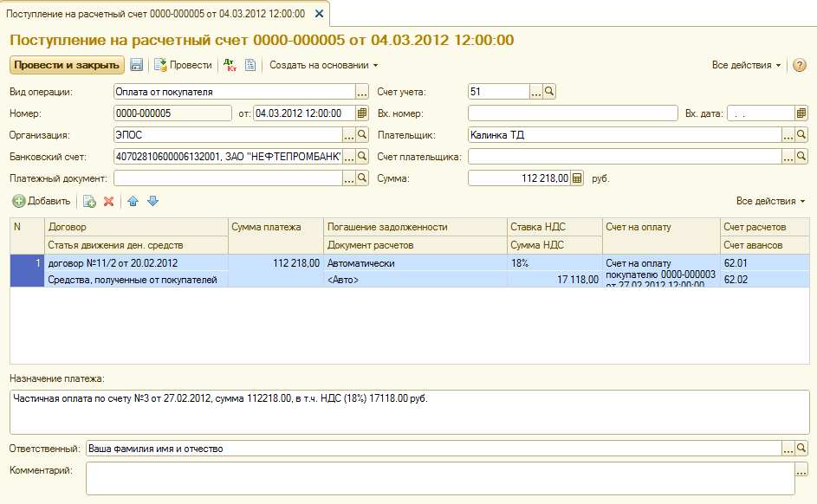Open calculator for the Сумма field
817x504 pixels.
pos(578,178)
